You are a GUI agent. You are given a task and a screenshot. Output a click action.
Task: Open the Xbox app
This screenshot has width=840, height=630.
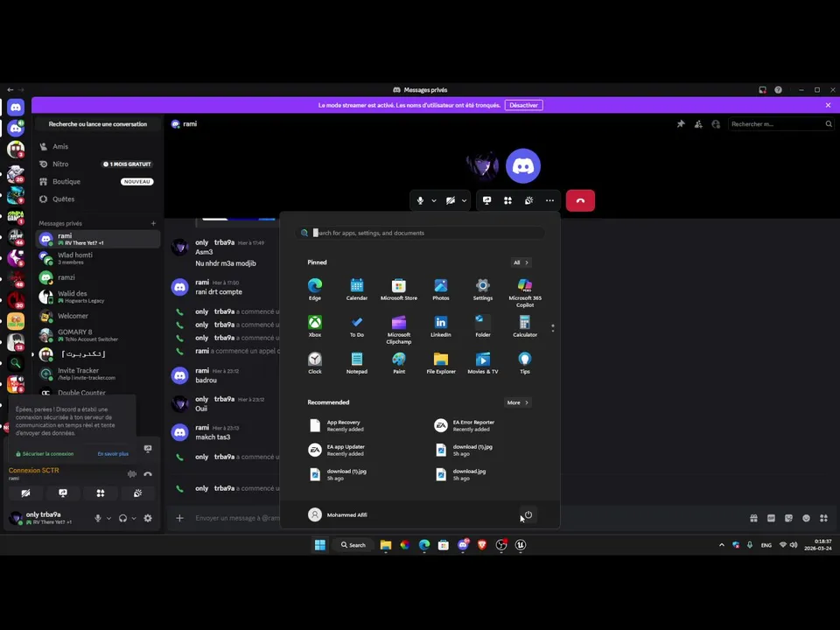(x=315, y=325)
